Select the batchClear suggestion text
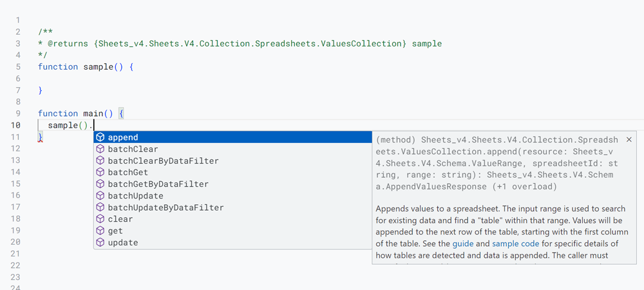Image resolution: width=644 pixels, height=290 pixels. (133, 149)
